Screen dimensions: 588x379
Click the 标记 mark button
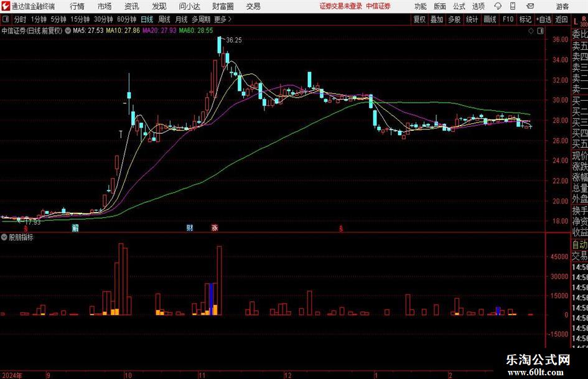(525, 19)
